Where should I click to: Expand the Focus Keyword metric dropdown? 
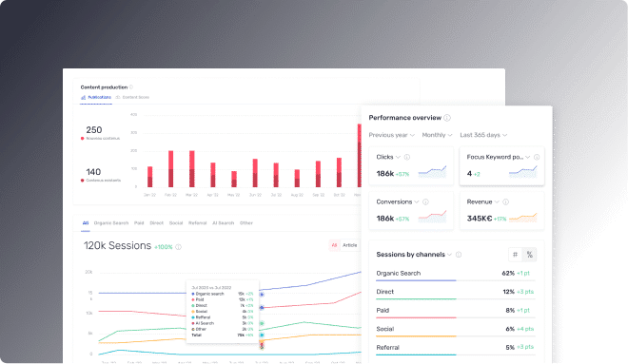[528, 157]
